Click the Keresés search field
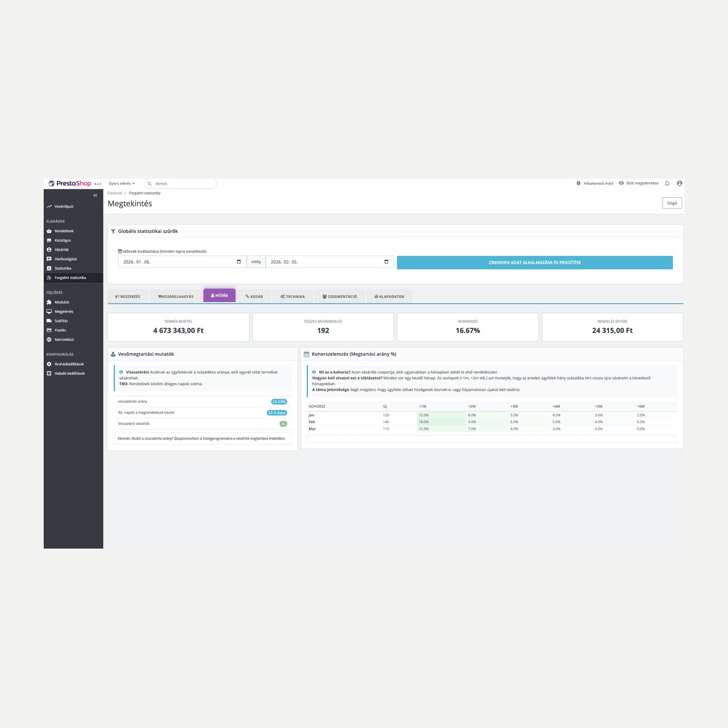 click(180, 184)
